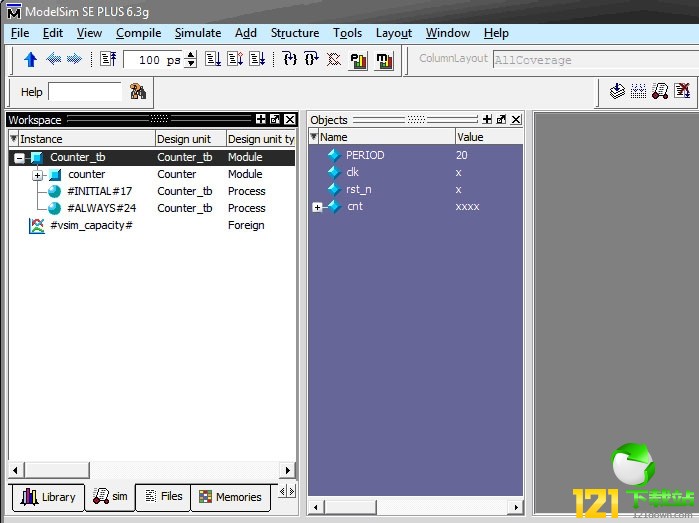699x523 pixels.
Task: Switch to the sim tab
Action: click(x=110, y=496)
